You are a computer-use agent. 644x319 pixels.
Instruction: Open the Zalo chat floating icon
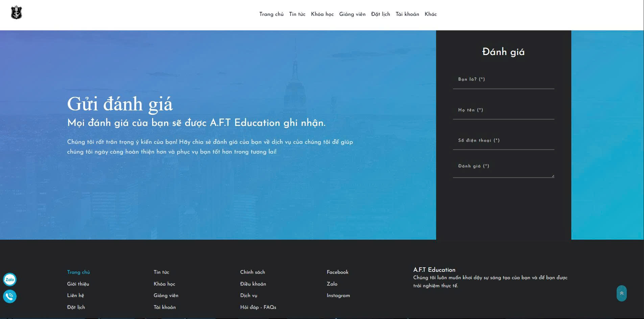10,280
